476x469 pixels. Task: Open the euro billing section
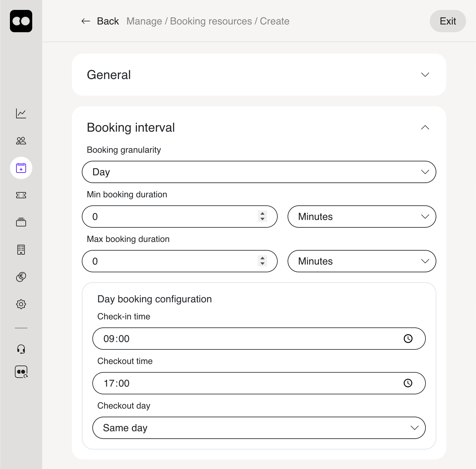point(21,277)
